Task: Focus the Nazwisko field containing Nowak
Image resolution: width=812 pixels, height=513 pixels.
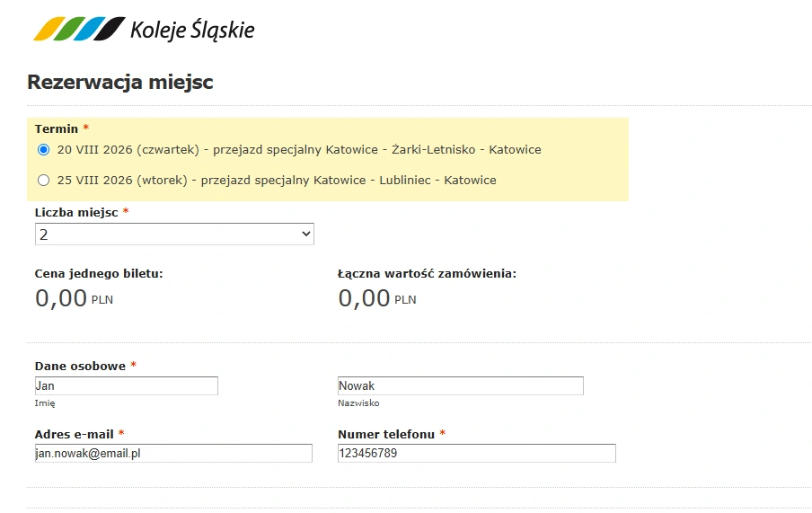Action: (x=461, y=386)
